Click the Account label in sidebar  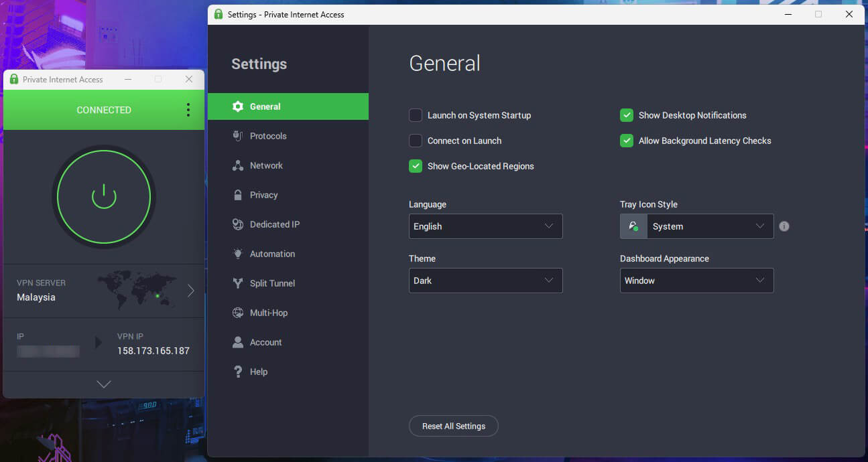[x=266, y=342]
